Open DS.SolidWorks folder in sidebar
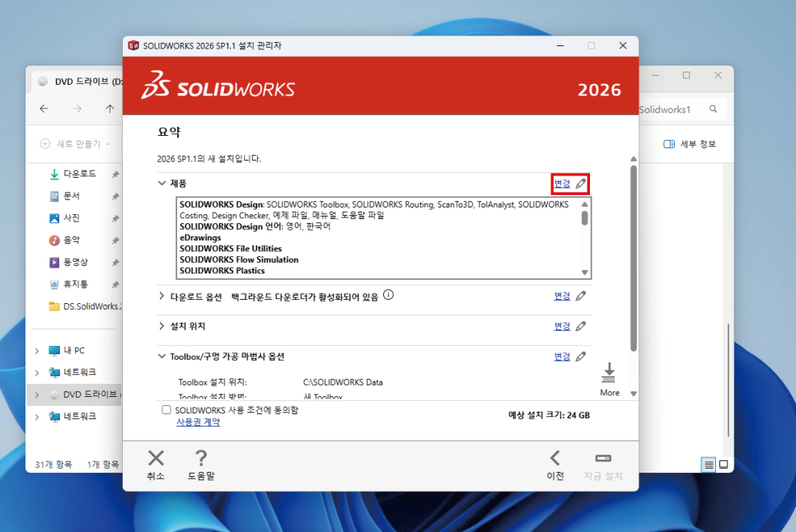 pos(86,306)
